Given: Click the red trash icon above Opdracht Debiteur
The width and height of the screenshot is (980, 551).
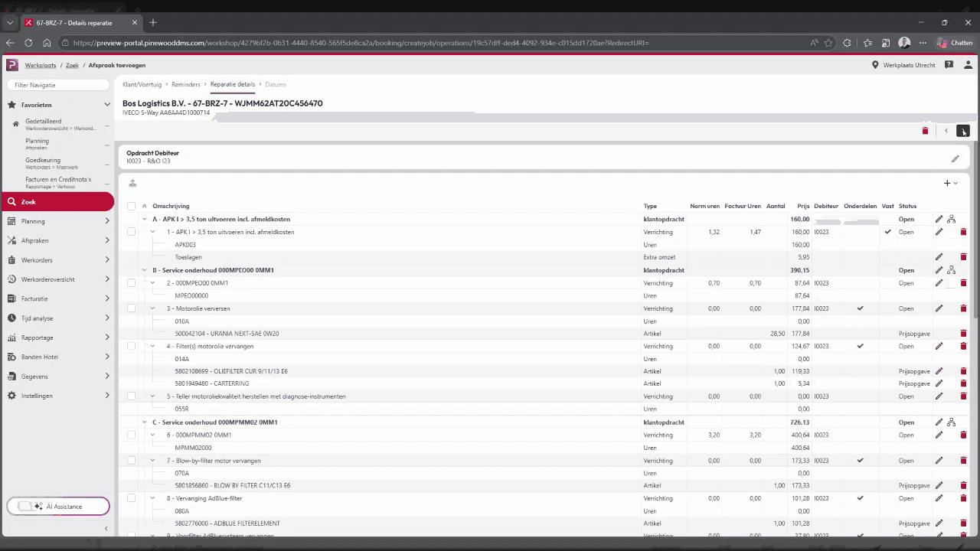Looking at the screenshot, I should [925, 131].
